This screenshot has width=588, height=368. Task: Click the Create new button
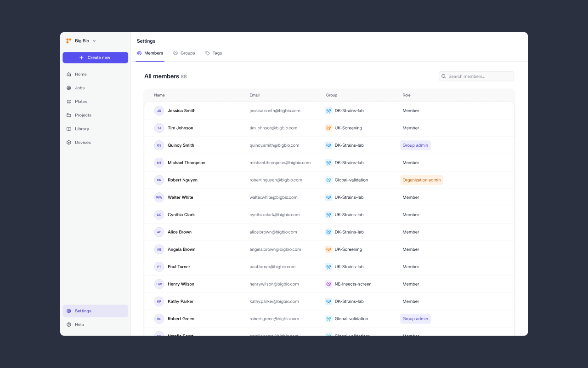coord(95,57)
